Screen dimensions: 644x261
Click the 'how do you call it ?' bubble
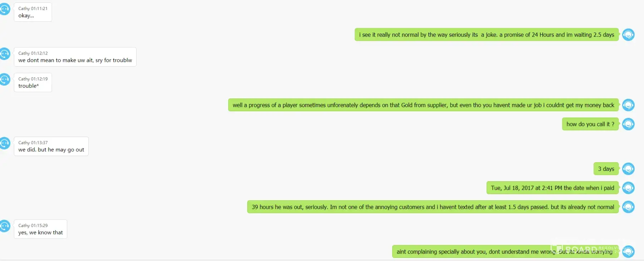(x=590, y=124)
